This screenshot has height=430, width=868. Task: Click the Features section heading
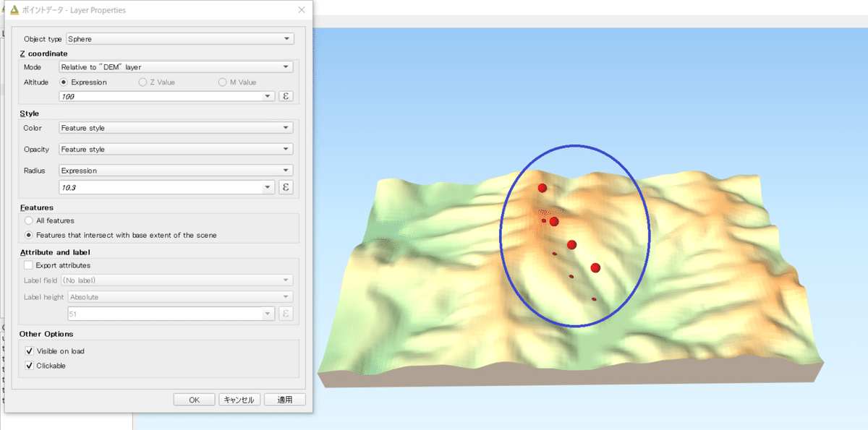point(36,207)
